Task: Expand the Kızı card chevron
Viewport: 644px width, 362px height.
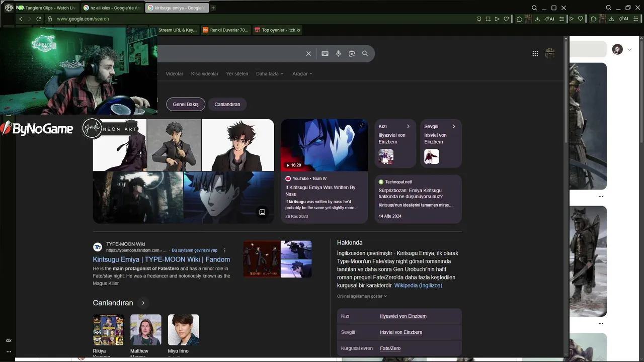Action: pyautogui.click(x=408, y=126)
